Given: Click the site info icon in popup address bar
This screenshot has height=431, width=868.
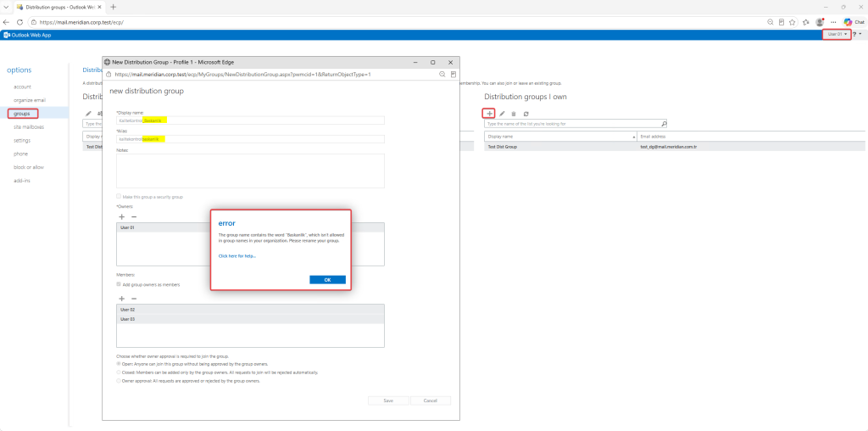Looking at the screenshot, I should pos(109,74).
